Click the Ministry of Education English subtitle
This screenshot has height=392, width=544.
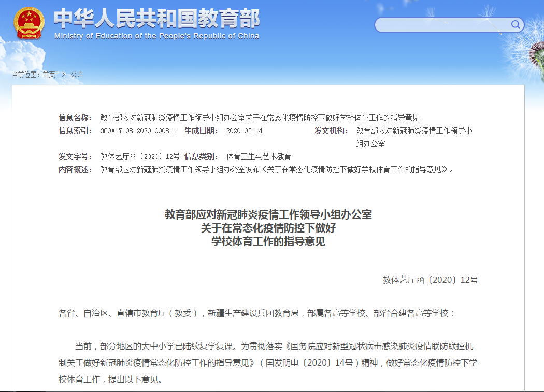[156, 36]
